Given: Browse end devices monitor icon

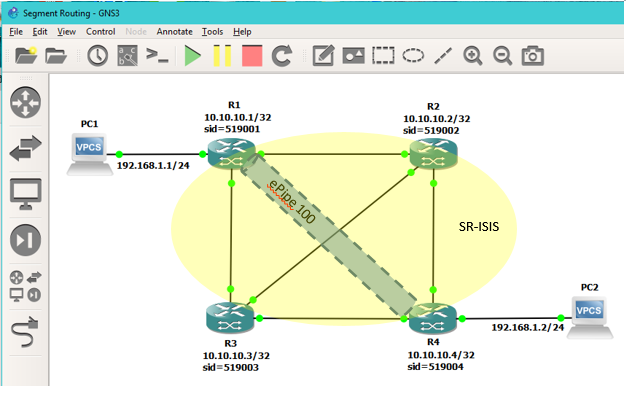Looking at the screenshot, I should coord(26,194).
